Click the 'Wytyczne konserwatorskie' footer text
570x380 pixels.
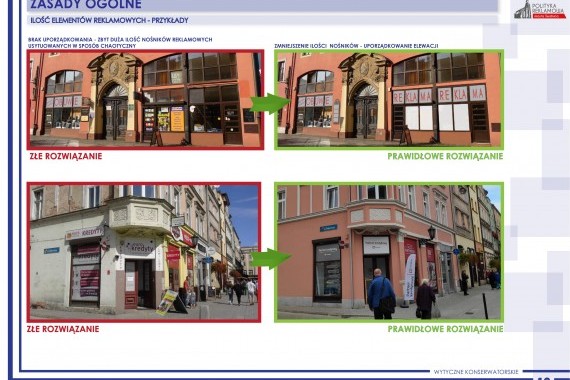click(476, 372)
